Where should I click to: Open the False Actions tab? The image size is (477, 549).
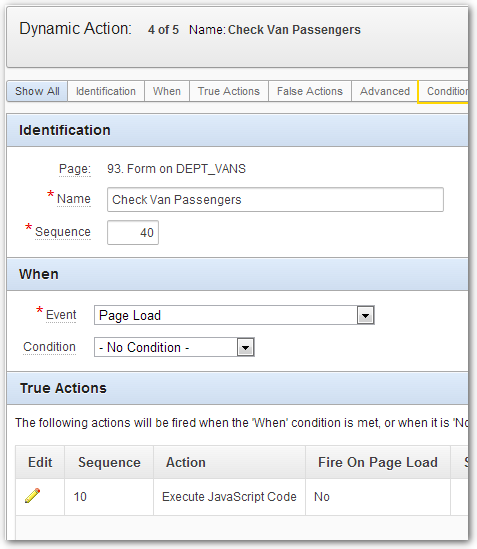pyautogui.click(x=310, y=91)
